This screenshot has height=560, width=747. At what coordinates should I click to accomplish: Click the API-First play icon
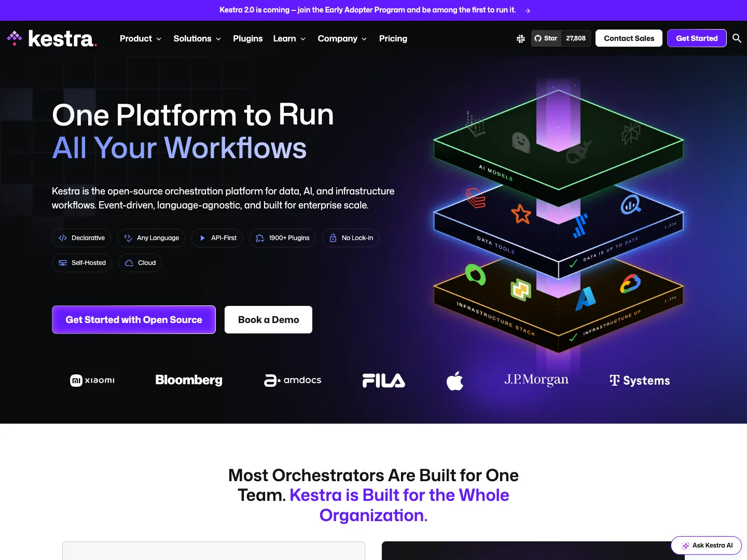coord(202,238)
